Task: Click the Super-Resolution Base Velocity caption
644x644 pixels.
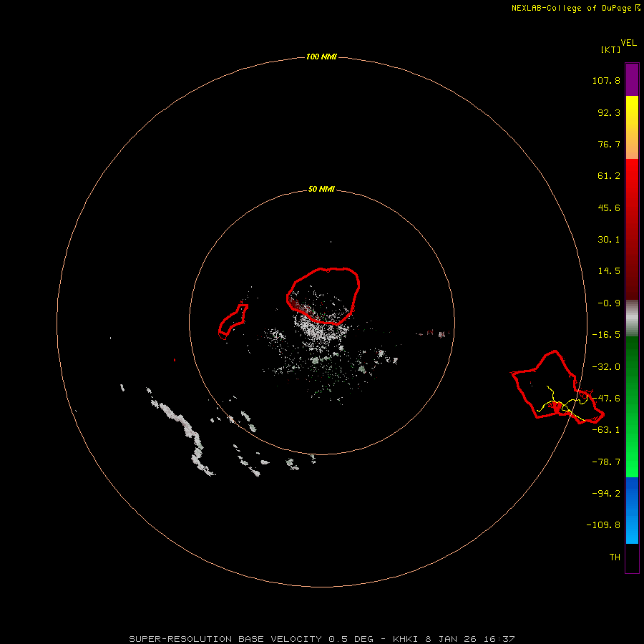Action: pyautogui.click(x=322, y=639)
